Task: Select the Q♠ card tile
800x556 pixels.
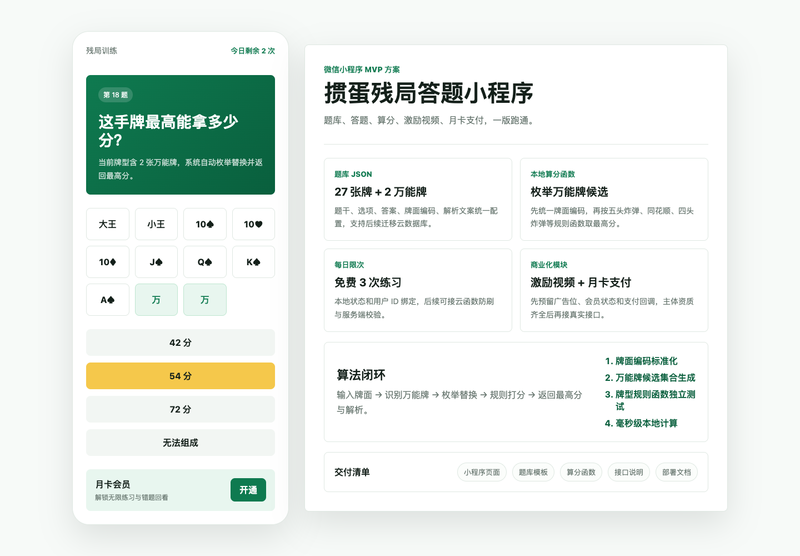Action: click(205, 262)
